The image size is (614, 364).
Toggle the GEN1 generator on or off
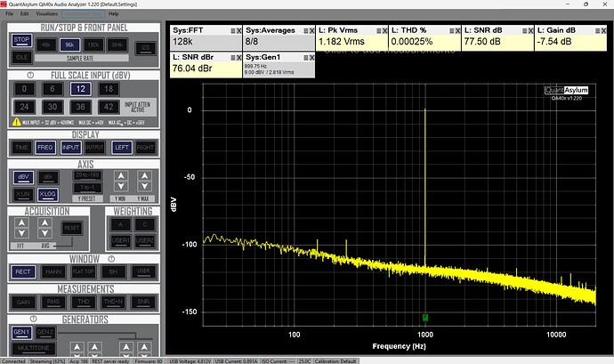coord(21,331)
